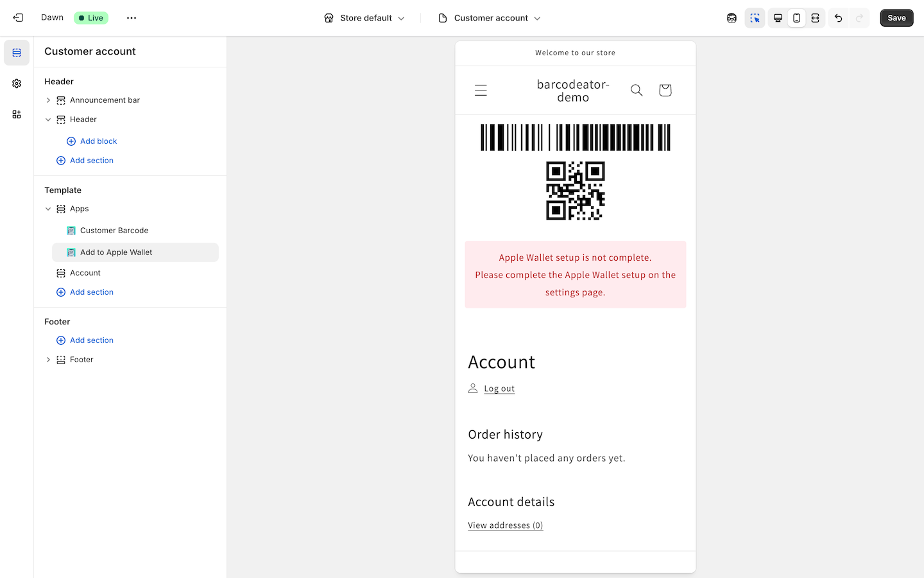Exit the theme editor
924x578 pixels.
(x=18, y=17)
